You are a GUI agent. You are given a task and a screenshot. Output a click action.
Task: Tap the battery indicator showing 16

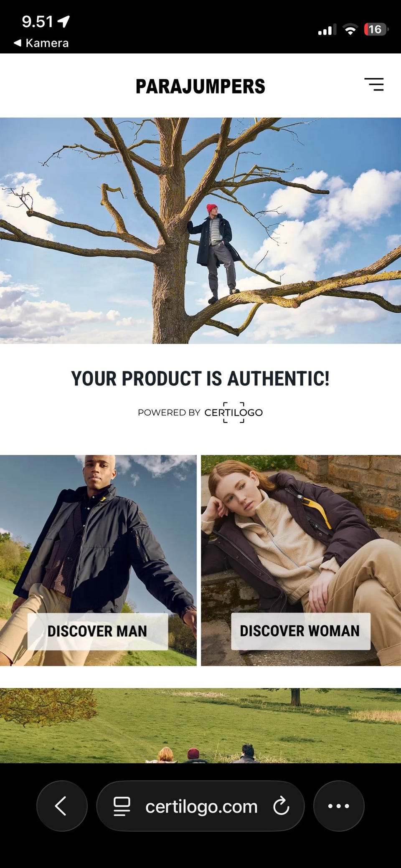point(376,29)
